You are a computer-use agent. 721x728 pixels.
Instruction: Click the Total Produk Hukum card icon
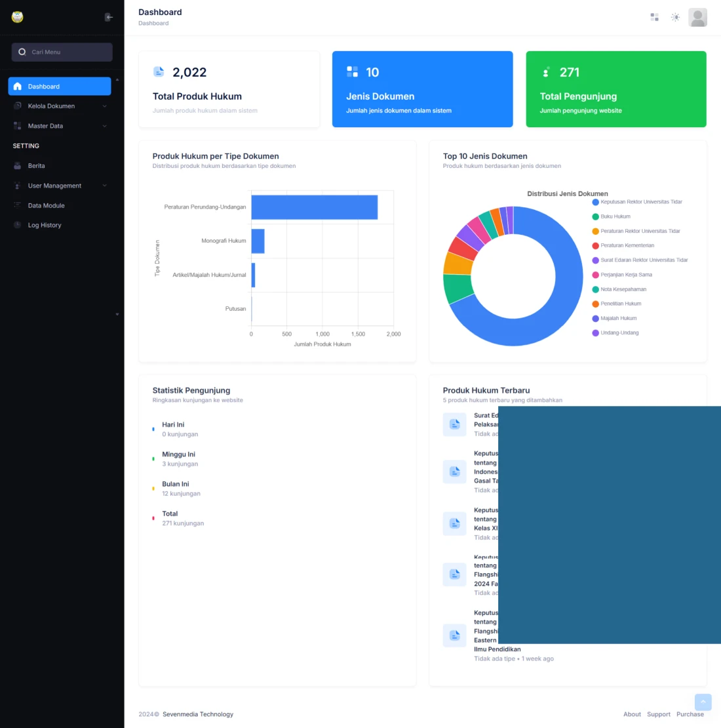pos(159,71)
